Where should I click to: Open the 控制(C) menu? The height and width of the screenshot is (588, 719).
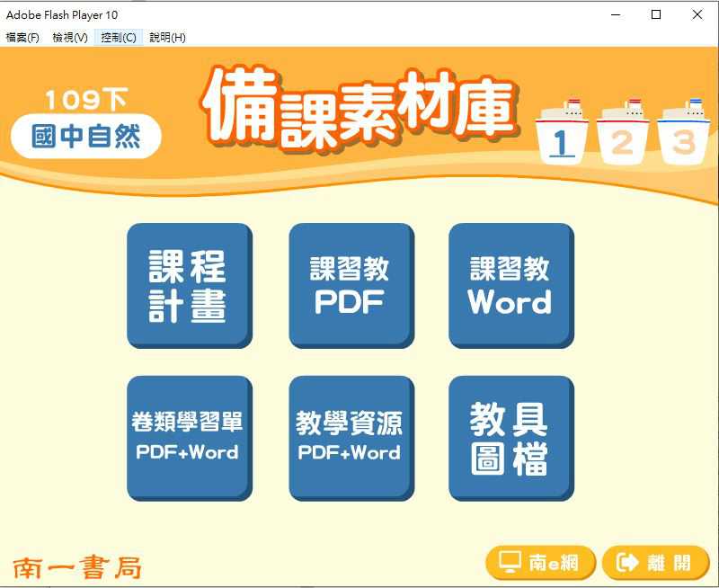coord(119,37)
